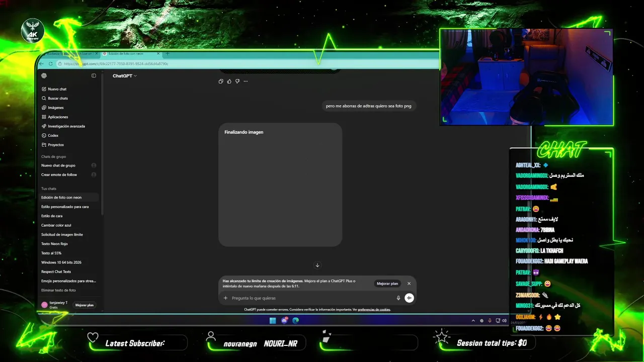Click the thumbs-up icon on the response
This screenshot has height=362, width=644.
(x=229, y=81)
